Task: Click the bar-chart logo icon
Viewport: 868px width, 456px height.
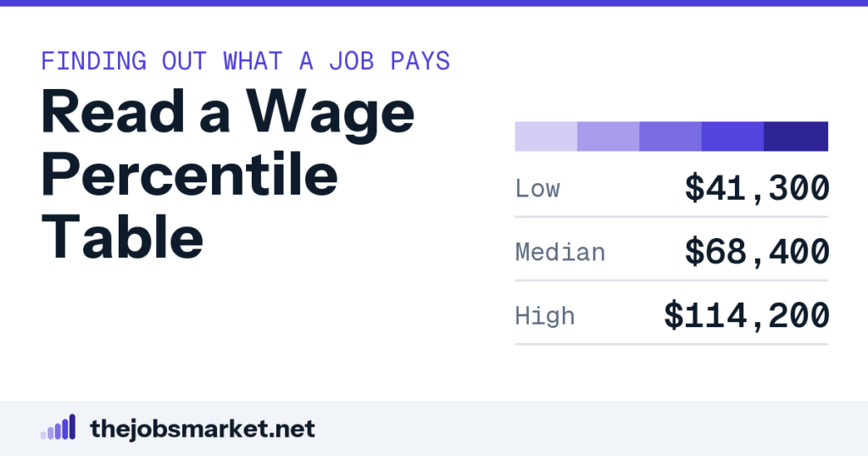Action: click(x=58, y=428)
